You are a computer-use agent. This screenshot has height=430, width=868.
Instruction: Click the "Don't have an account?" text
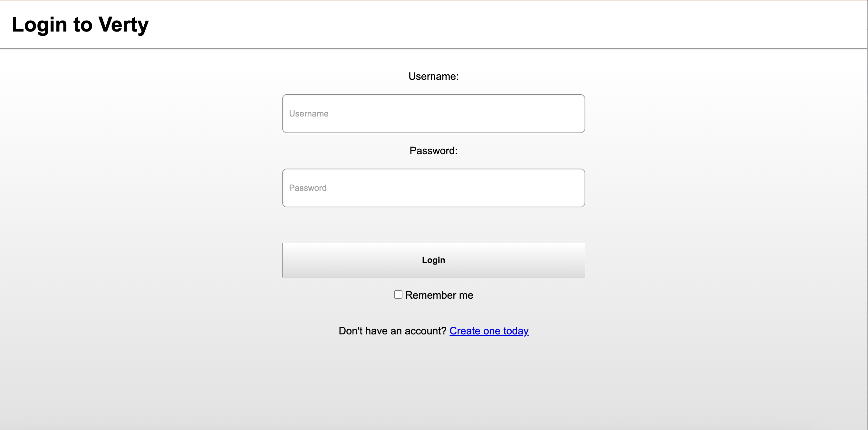point(392,331)
